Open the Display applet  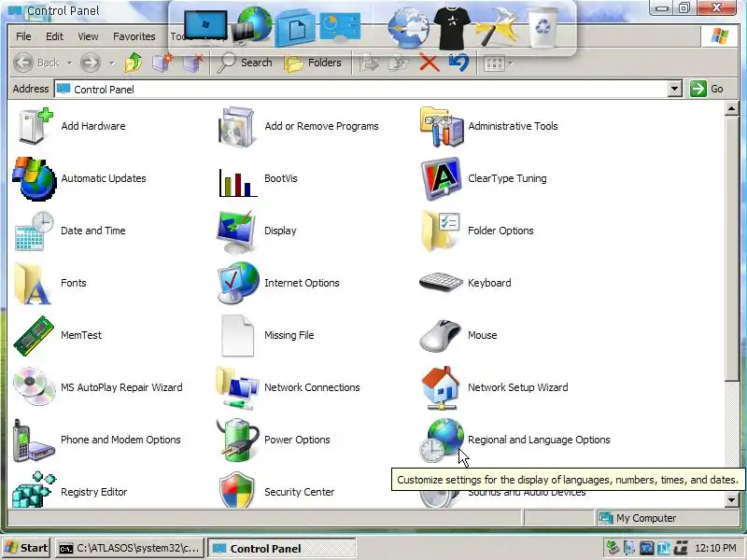coord(257,231)
